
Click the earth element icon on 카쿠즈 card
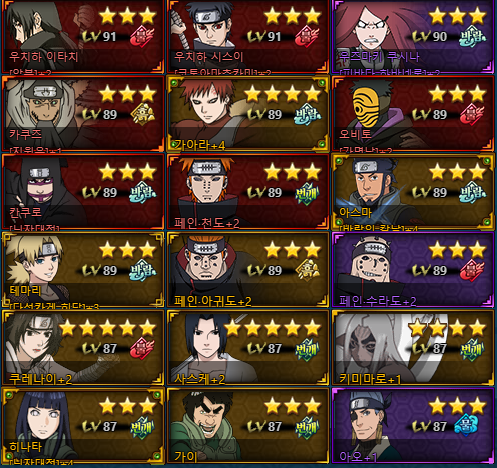(142, 114)
